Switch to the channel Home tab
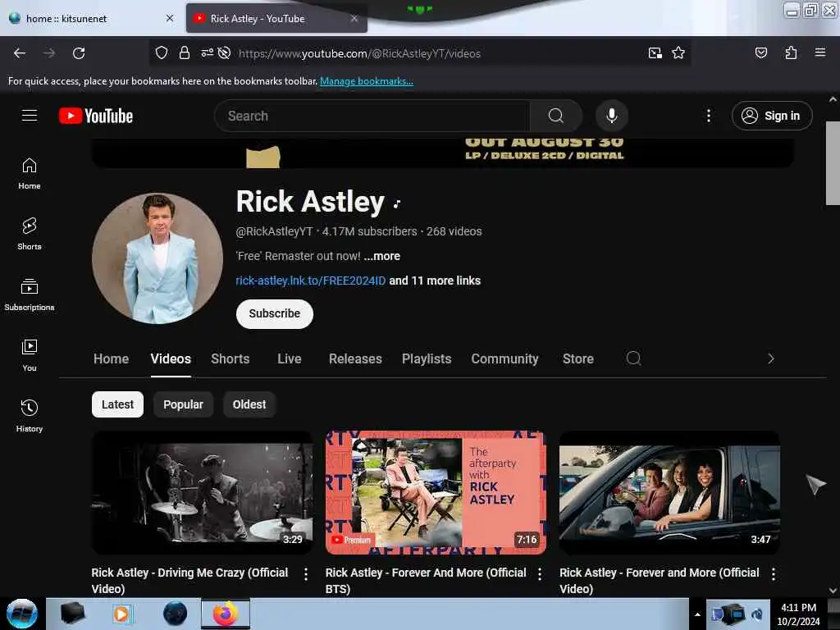Viewport: 840px width, 630px height. pos(111,359)
